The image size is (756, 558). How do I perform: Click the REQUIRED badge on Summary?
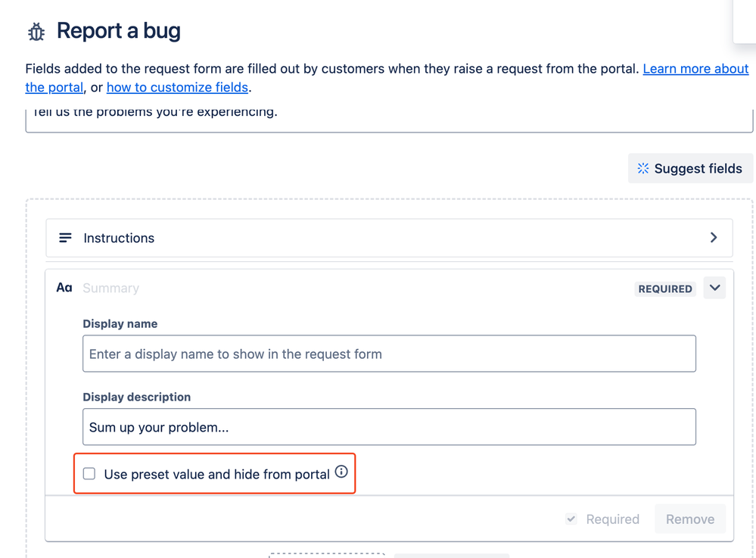point(665,289)
